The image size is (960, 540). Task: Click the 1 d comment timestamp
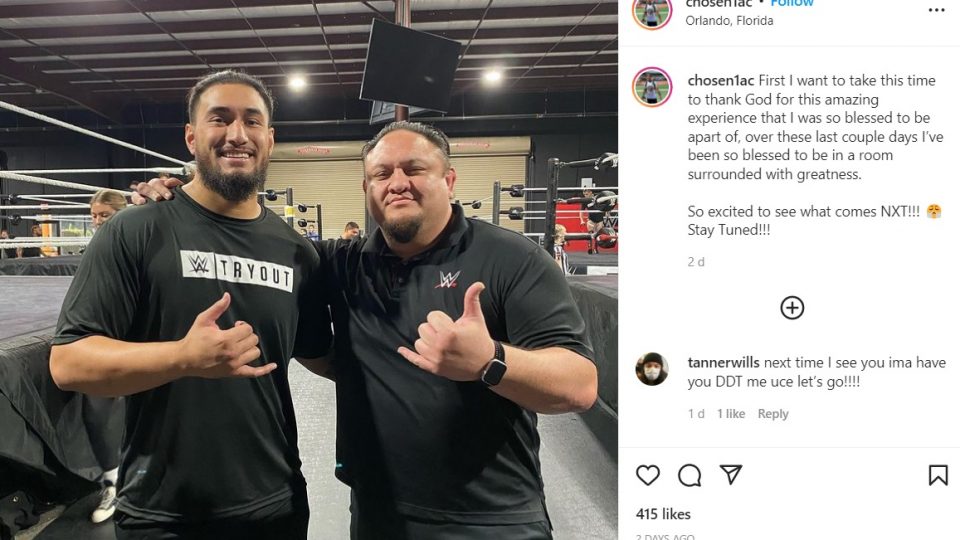tap(696, 414)
